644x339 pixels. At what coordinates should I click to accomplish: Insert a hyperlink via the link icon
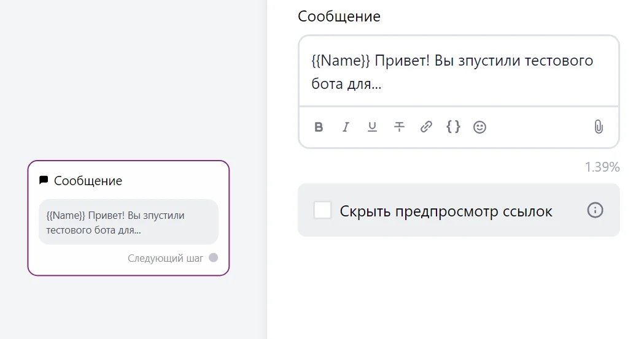point(426,127)
